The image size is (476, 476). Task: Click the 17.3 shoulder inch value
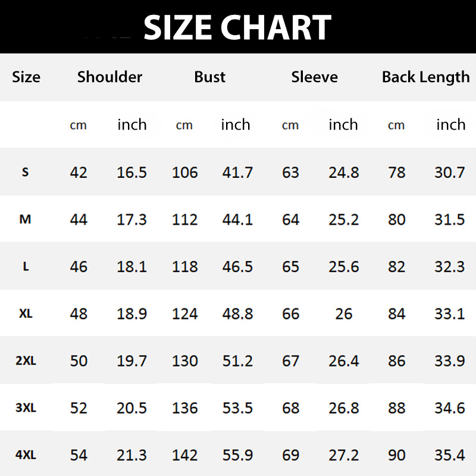click(x=131, y=220)
